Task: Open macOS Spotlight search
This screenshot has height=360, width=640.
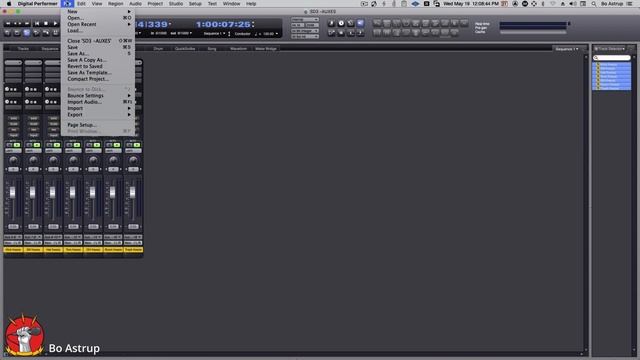Action: pyautogui.click(x=593, y=4)
